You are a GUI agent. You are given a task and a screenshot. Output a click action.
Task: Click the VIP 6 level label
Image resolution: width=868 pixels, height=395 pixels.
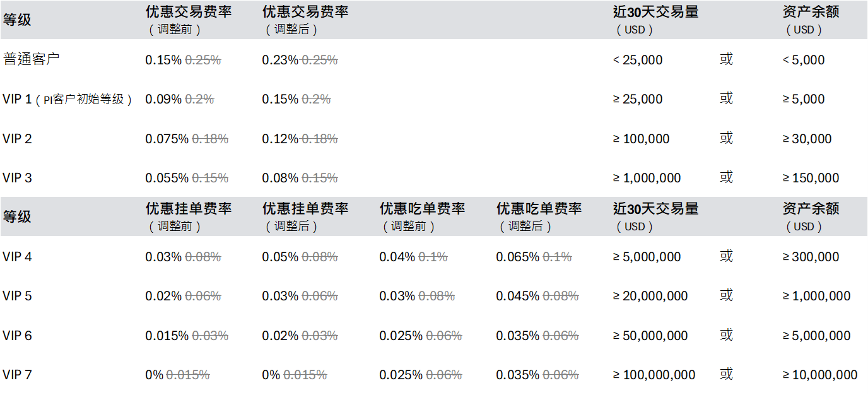pyautogui.click(x=17, y=336)
